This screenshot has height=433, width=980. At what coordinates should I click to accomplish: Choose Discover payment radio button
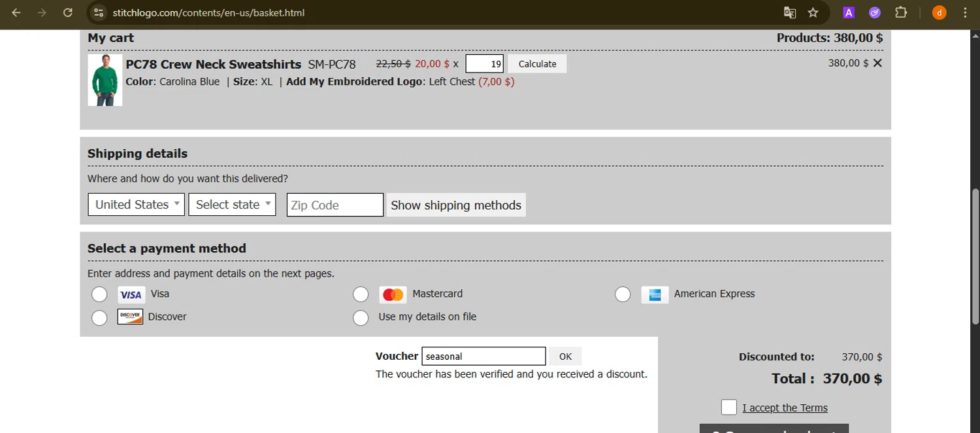coord(99,318)
